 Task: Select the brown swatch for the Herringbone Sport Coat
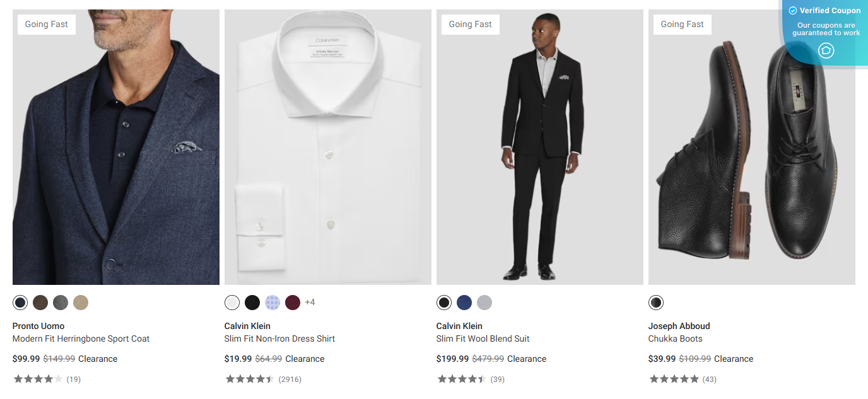pos(40,303)
